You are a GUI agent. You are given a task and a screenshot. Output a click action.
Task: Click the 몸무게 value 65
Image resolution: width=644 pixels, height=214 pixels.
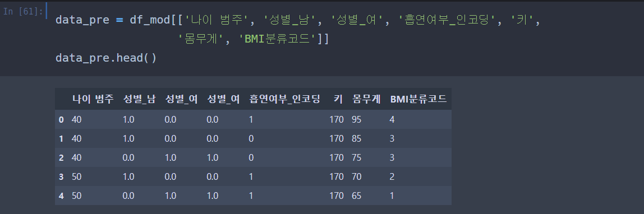357,196
